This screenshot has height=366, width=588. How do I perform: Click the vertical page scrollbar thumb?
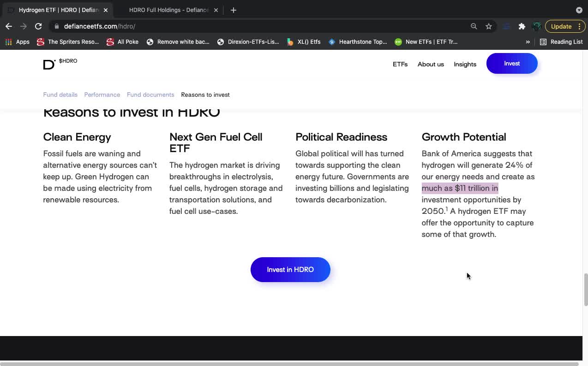click(x=586, y=289)
